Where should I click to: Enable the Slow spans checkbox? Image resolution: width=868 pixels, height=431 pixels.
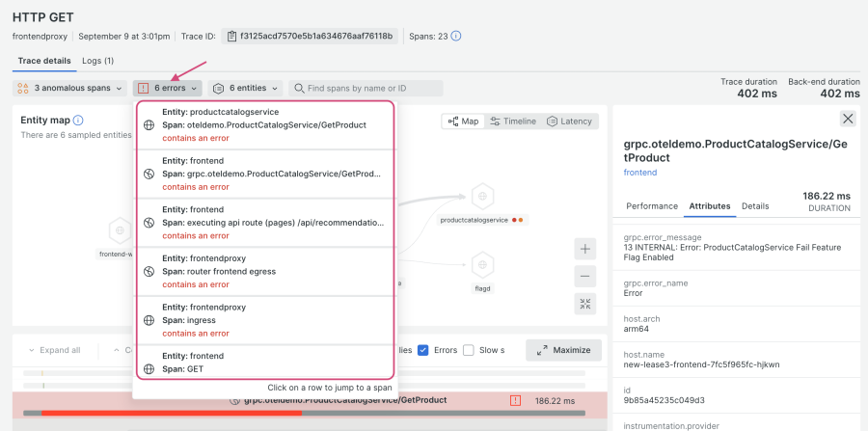tap(469, 350)
